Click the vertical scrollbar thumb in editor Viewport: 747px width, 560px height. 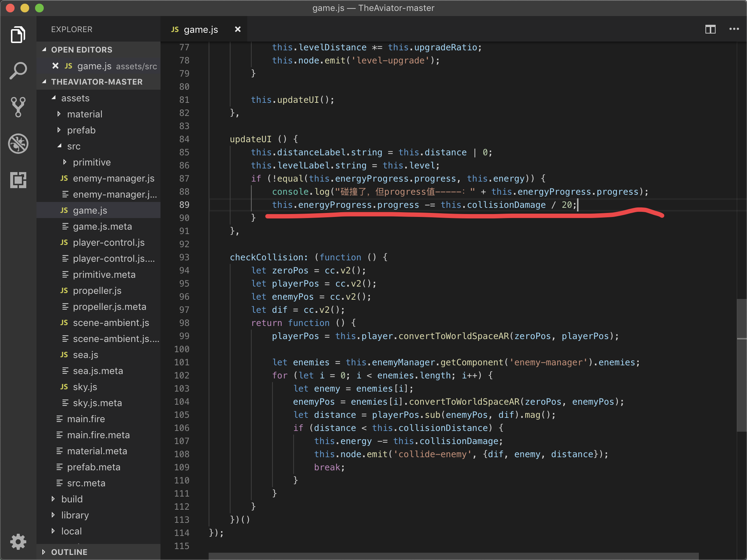(742, 365)
